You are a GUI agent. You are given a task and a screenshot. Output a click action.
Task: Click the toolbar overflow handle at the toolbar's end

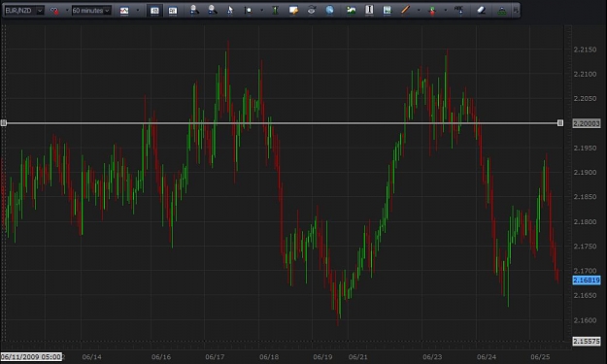[x=516, y=11]
